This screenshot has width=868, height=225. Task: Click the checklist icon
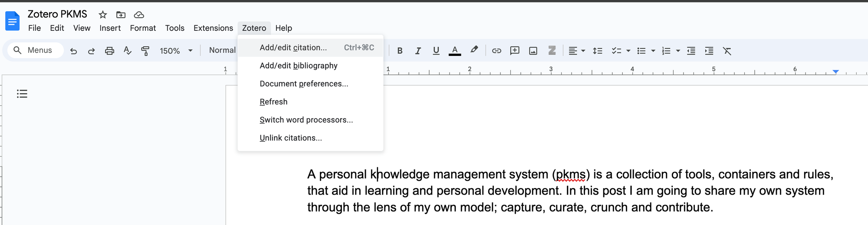pos(616,51)
